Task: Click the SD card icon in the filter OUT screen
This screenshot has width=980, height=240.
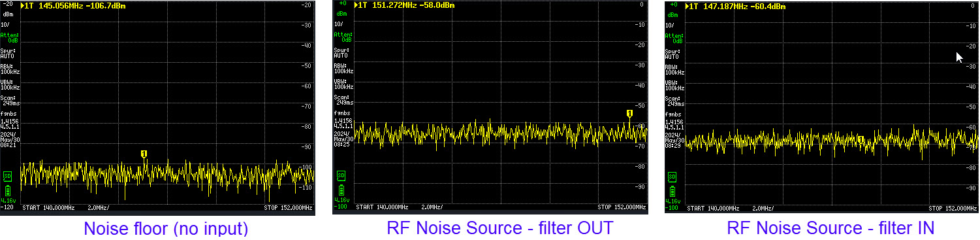Action: (340, 176)
